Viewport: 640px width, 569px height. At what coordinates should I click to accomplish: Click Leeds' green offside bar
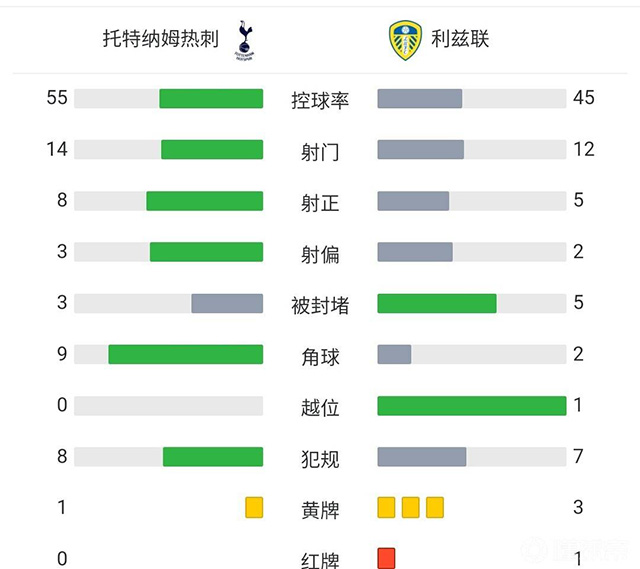point(471,405)
